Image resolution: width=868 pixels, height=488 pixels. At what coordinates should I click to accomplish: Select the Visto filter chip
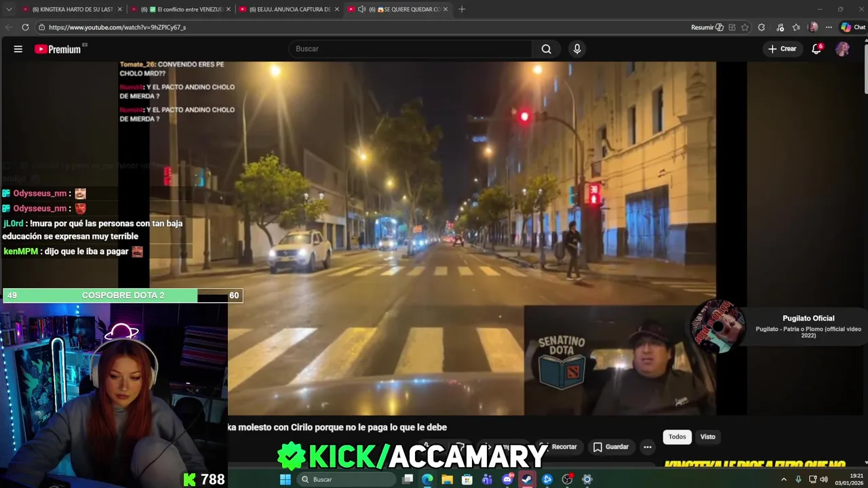click(707, 436)
